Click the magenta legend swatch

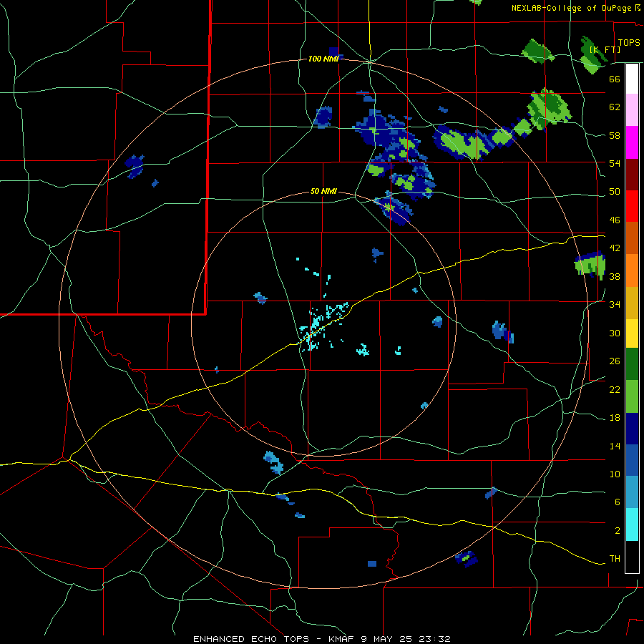(x=632, y=142)
